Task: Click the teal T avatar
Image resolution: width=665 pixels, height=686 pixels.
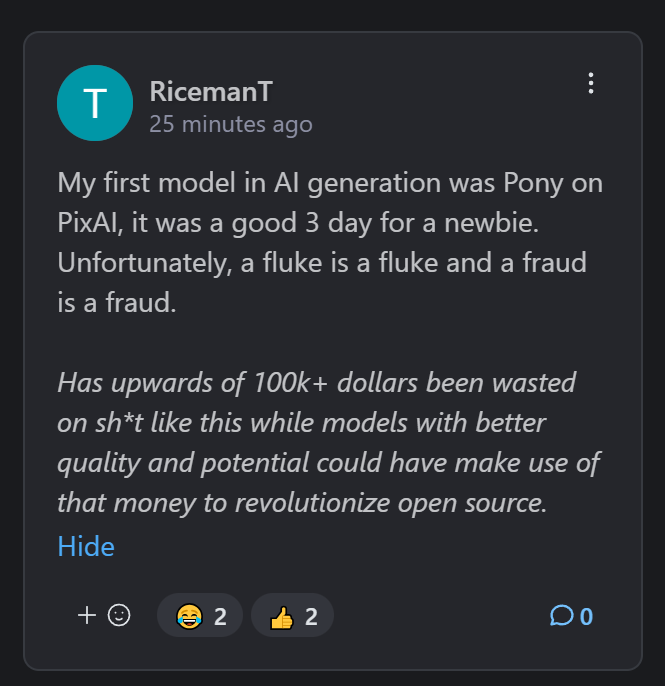Action: coord(95,103)
